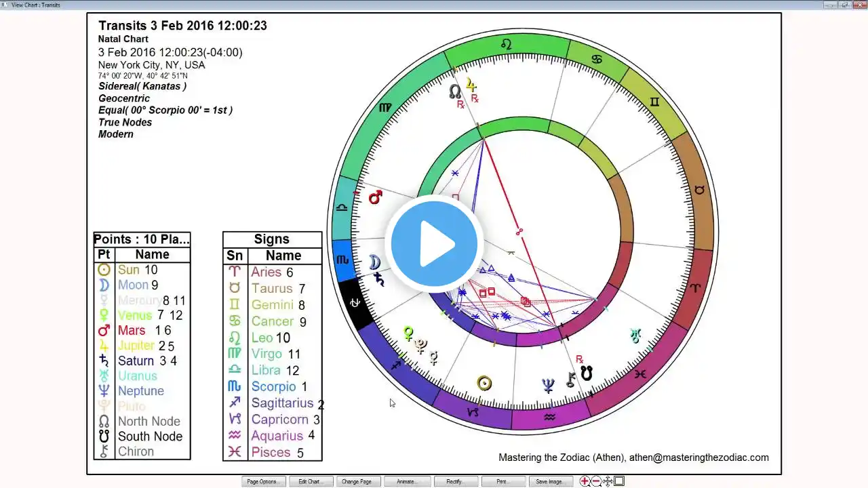Click the Sun symbol in the Points table
Image resolution: width=868 pixels, height=488 pixels.
pos(104,270)
